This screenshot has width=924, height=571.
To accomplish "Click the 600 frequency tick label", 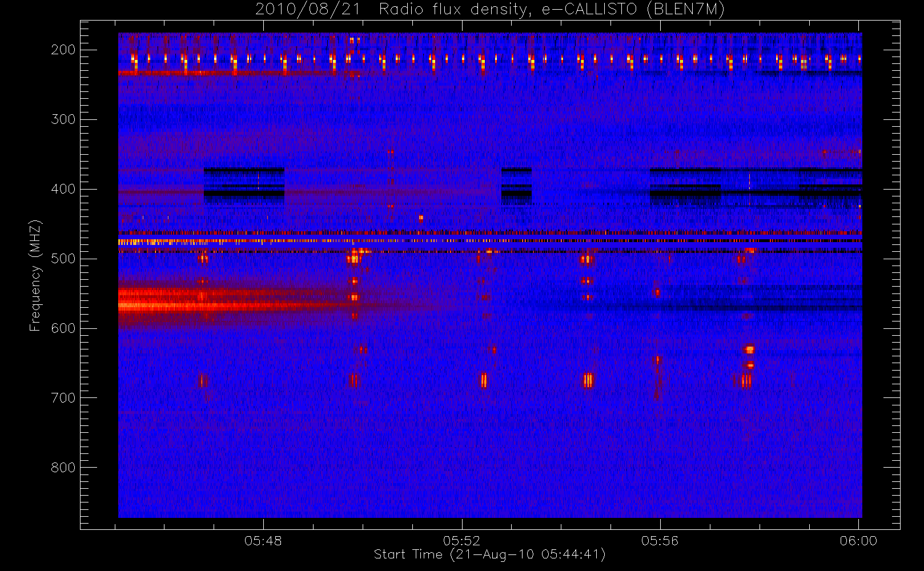I will tap(63, 328).
